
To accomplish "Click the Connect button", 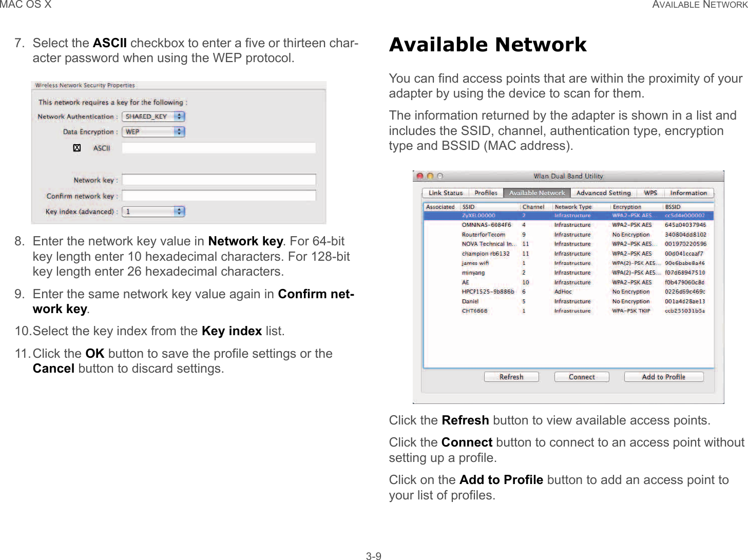I will click(582, 377).
